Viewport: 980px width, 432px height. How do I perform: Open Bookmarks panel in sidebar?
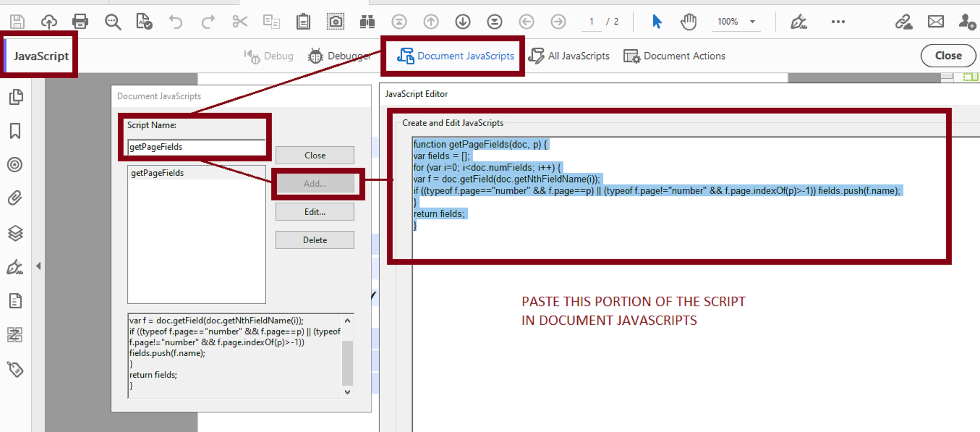pyautogui.click(x=15, y=131)
